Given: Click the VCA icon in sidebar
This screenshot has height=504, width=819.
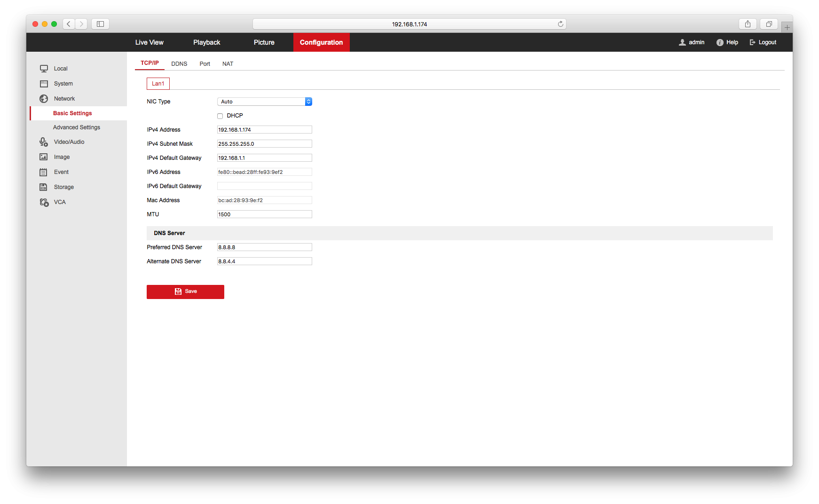Looking at the screenshot, I should coord(44,202).
